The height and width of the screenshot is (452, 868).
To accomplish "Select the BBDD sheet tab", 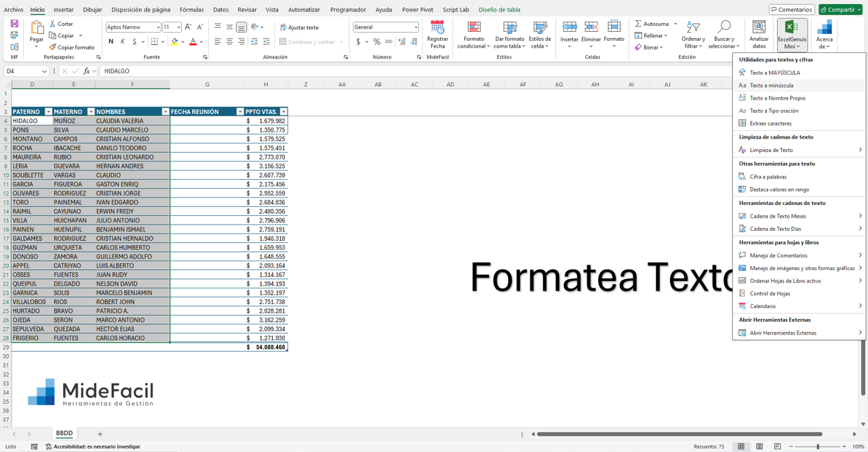I will (64, 433).
